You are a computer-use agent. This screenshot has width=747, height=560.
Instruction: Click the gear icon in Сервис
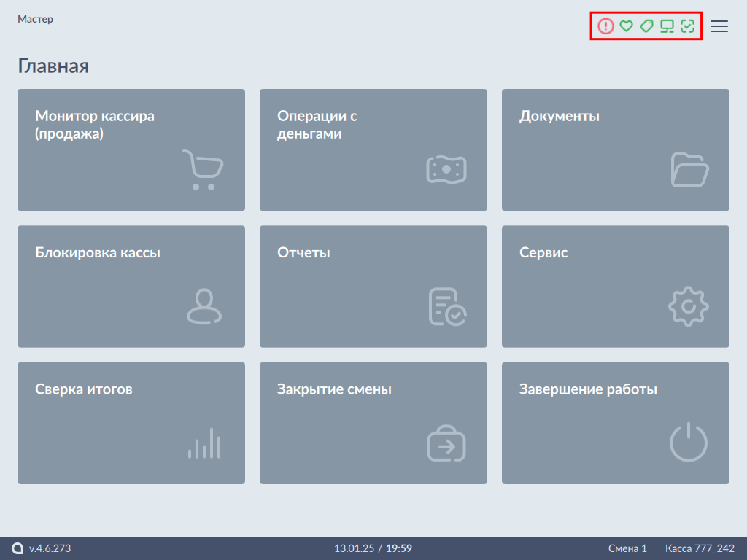click(689, 306)
